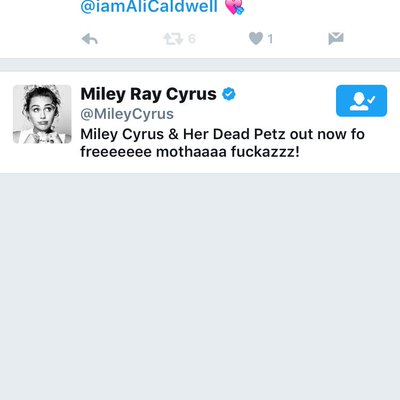
Task: Open the likes count showing 1
Action: point(270,39)
